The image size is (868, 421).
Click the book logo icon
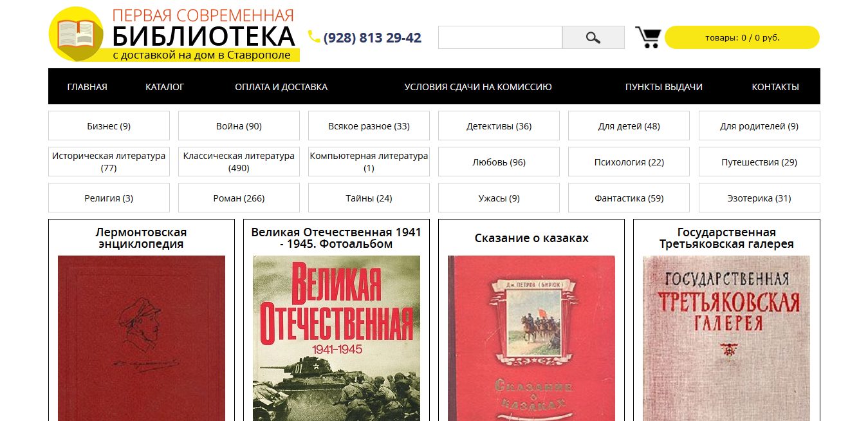point(77,34)
